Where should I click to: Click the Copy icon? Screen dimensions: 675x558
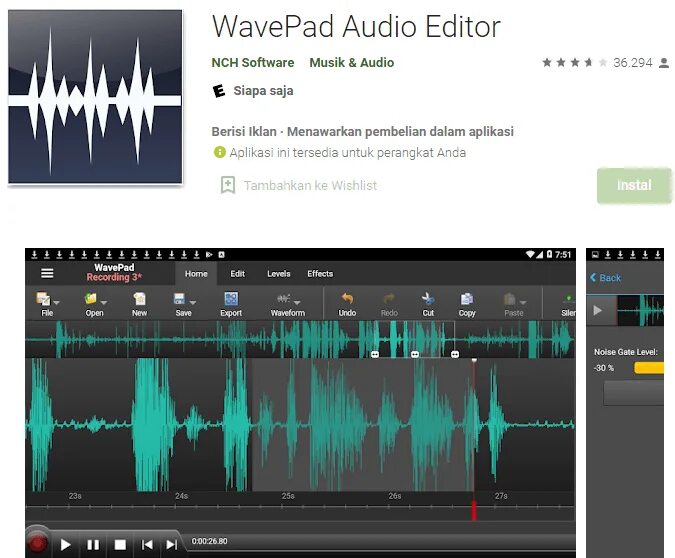click(467, 298)
